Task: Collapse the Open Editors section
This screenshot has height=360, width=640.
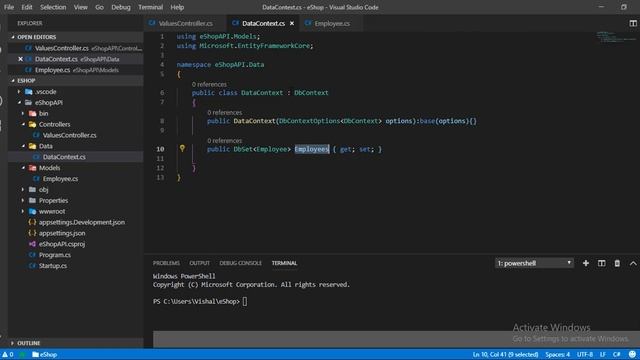Action: click(13, 37)
